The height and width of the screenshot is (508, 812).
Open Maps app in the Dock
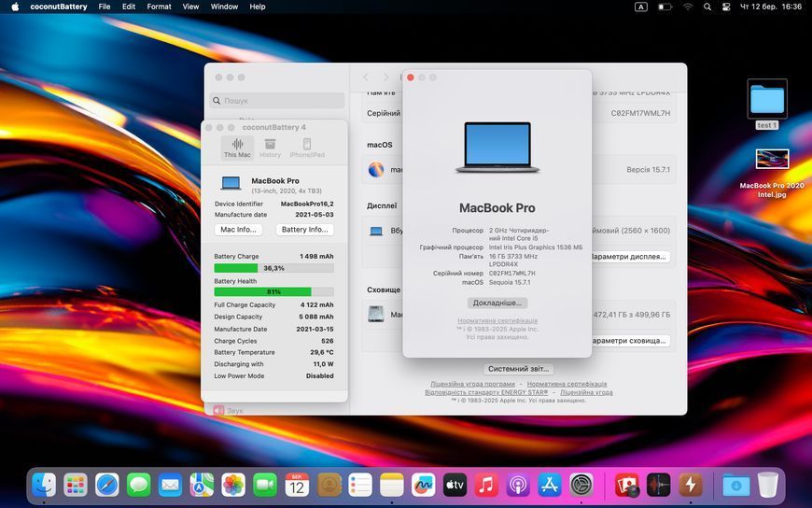[202, 486]
